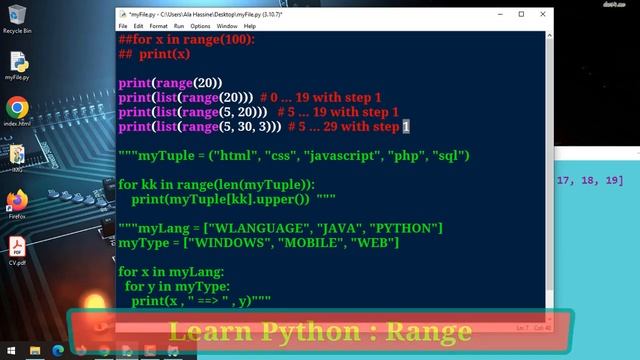Click the commented '## print(x)' line
The image size is (640, 360).
154,54
